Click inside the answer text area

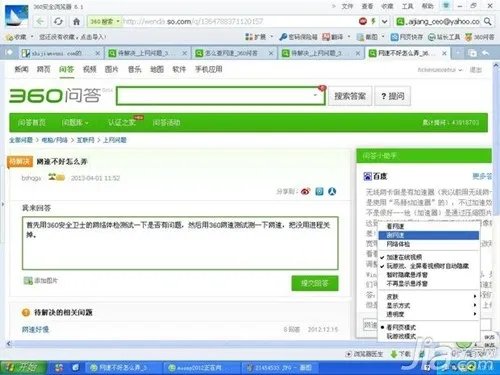pyautogui.click(x=180, y=243)
